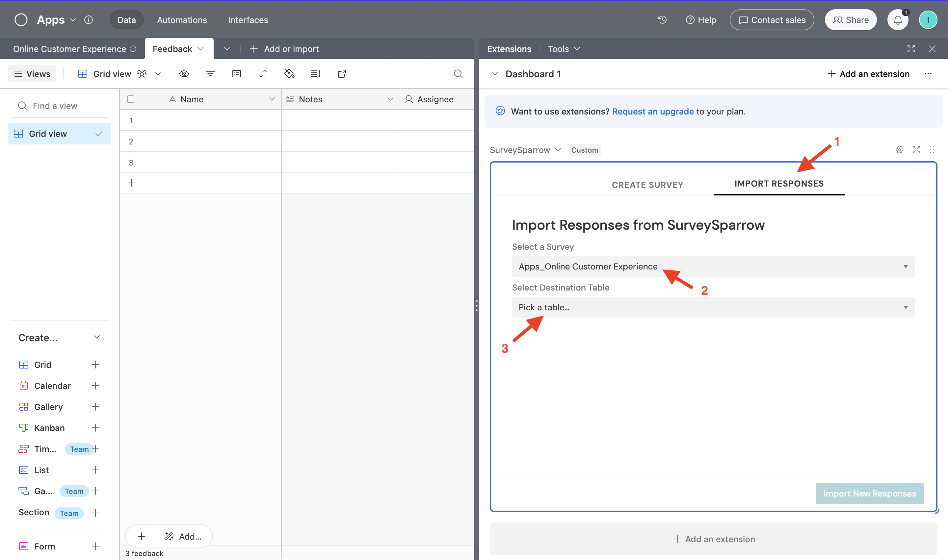948x560 pixels.
Task: Open the Select a Survey dropdown
Action: (x=713, y=267)
